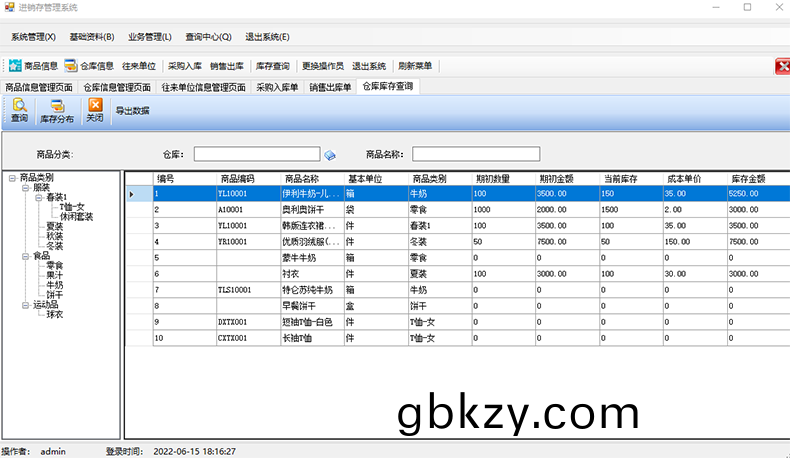Collapse 春装1 tree node
Image resolution: width=790 pixels, height=458 pixels.
click(38, 198)
